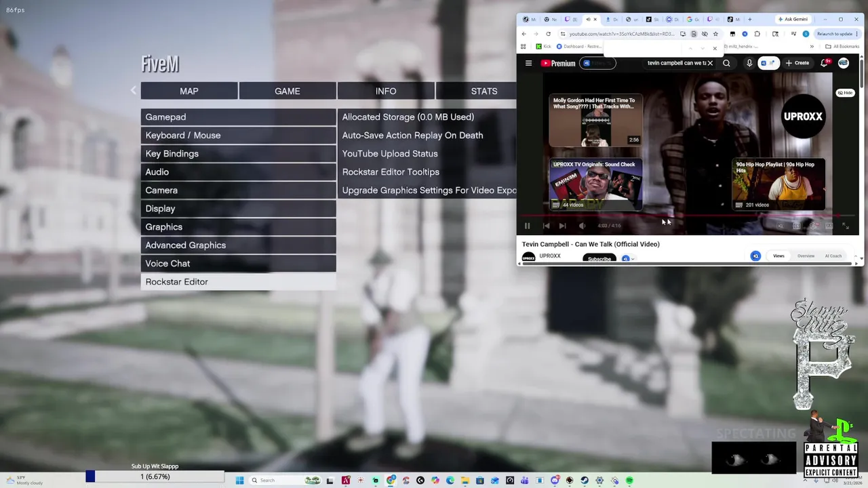The width and height of the screenshot is (868, 488).
Task: Open the AI Coach tab below the video
Action: click(x=833, y=256)
